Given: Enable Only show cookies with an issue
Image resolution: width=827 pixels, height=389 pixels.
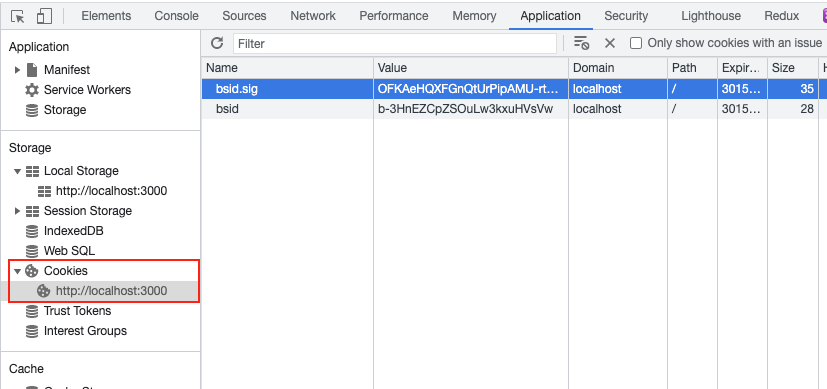Looking at the screenshot, I should click(637, 43).
